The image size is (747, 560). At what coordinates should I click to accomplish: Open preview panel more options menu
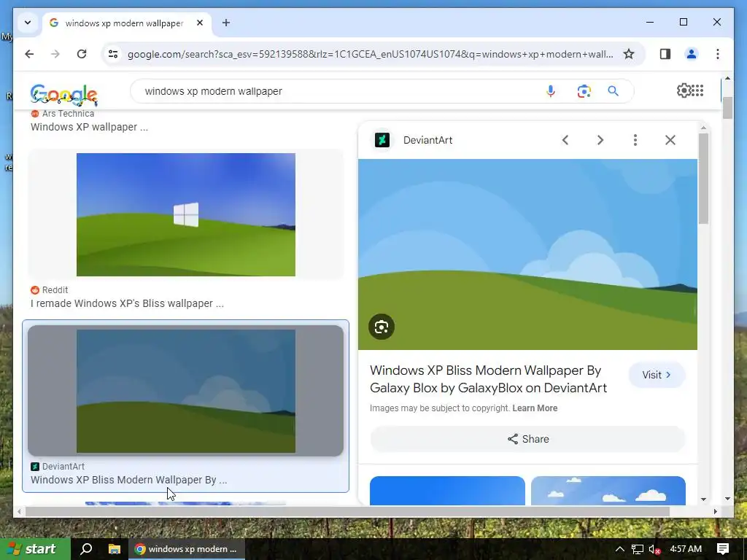coord(635,140)
